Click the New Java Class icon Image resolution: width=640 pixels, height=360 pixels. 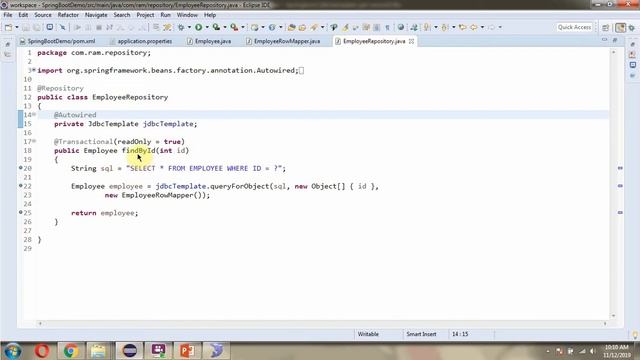tap(272, 27)
